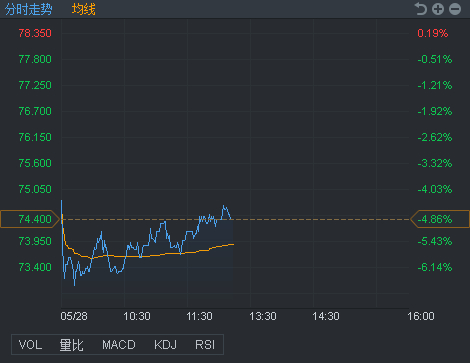Click the -6.14% percentage label
470x363 pixels.
(435, 267)
